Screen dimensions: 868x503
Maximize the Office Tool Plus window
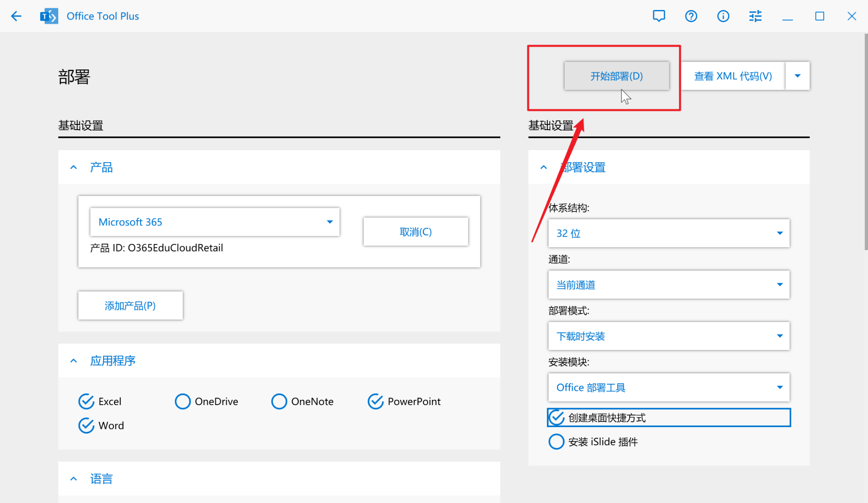(819, 16)
